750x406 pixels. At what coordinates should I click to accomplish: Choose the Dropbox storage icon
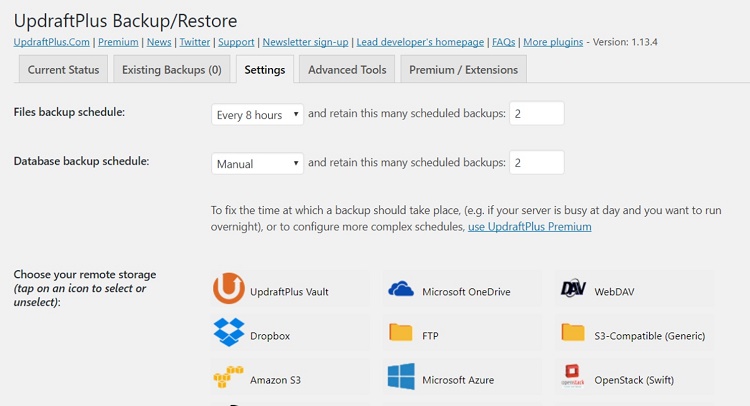coord(229,332)
